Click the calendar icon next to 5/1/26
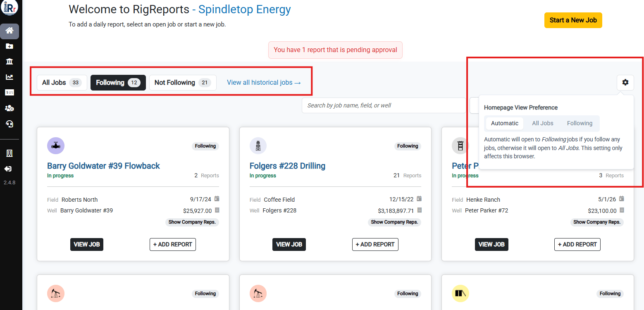 pyautogui.click(x=621, y=199)
